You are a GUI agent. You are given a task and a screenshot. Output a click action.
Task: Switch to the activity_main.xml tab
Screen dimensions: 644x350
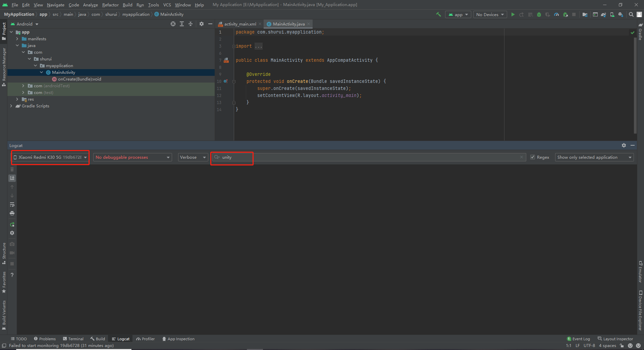(x=239, y=24)
